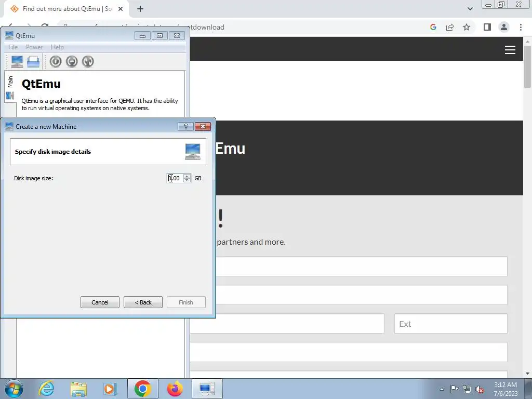Screen dimensions: 532x399
Task: Select the Find out more about QtEmu tab
Action: pyautogui.click(x=66, y=9)
